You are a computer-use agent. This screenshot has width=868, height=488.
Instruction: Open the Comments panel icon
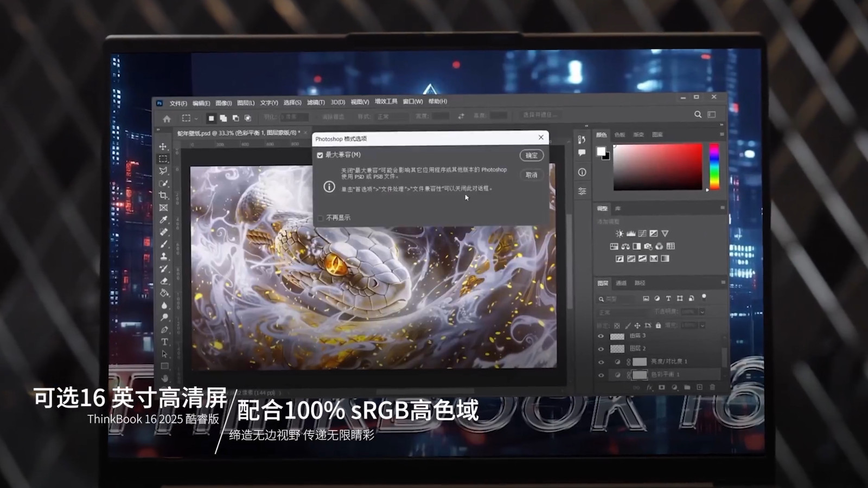582,153
